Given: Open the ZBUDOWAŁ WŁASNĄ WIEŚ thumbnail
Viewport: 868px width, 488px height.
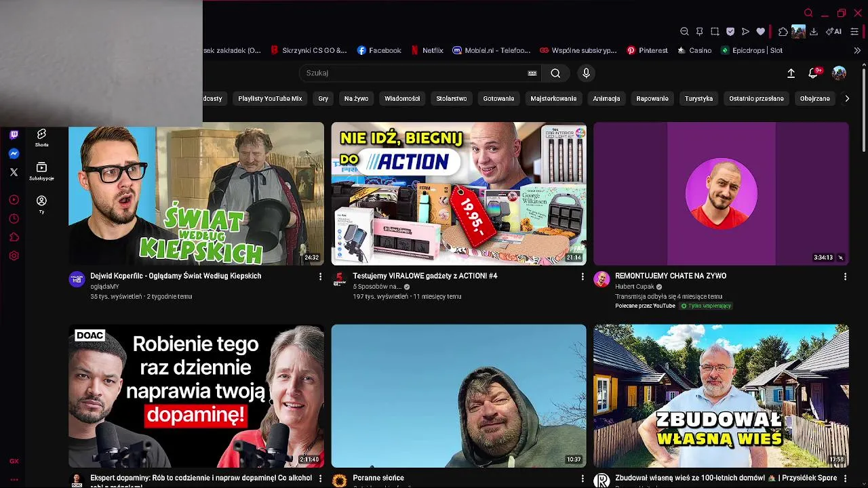Looking at the screenshot, I should 721,396.
